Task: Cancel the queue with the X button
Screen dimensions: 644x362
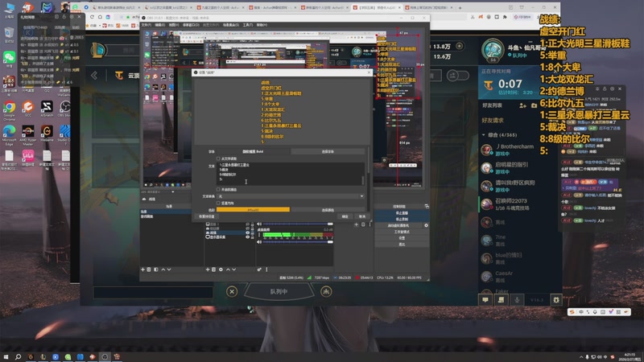Action: [x=232, y=291]
